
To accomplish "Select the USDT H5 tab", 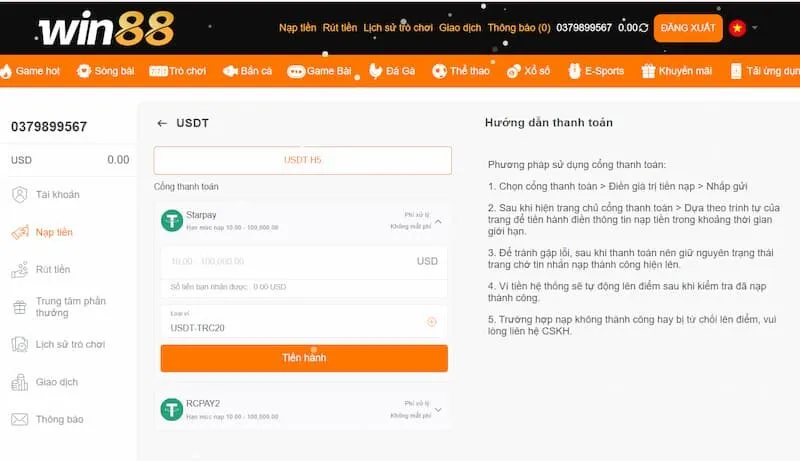I will tap(302, 160).
